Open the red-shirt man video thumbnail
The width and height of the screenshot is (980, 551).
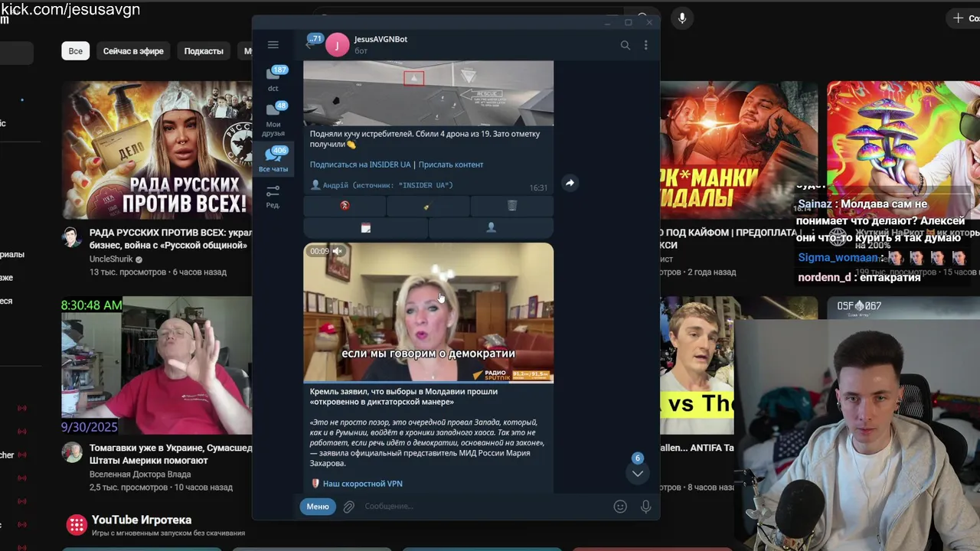tap(157, 366)
